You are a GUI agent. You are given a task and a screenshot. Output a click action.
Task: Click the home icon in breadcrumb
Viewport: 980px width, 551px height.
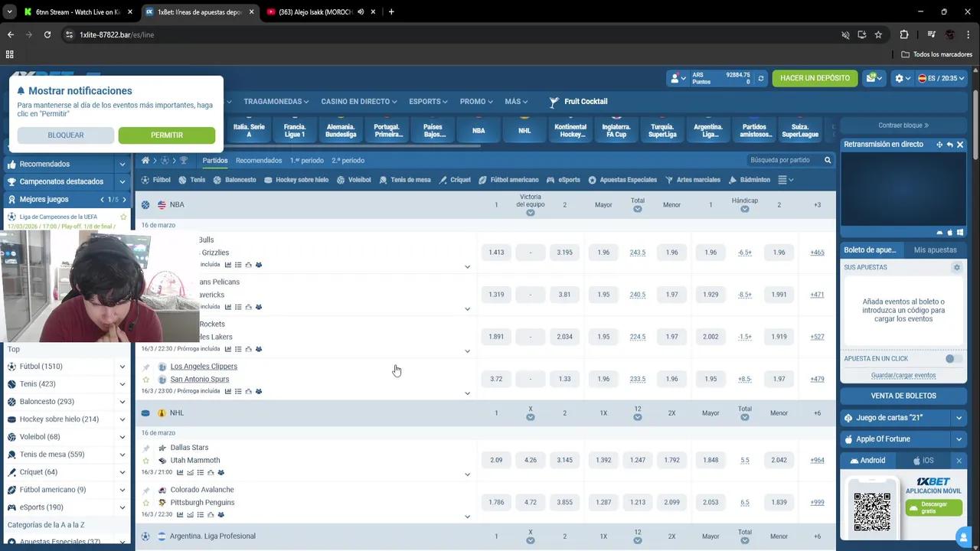tap(145, 161)
